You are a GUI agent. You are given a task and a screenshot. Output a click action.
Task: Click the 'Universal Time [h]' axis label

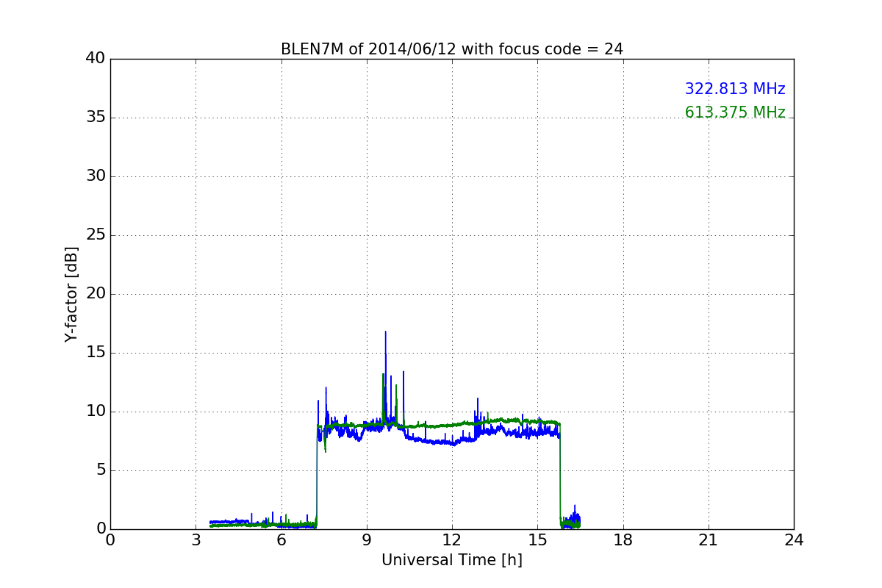[452, 560]
